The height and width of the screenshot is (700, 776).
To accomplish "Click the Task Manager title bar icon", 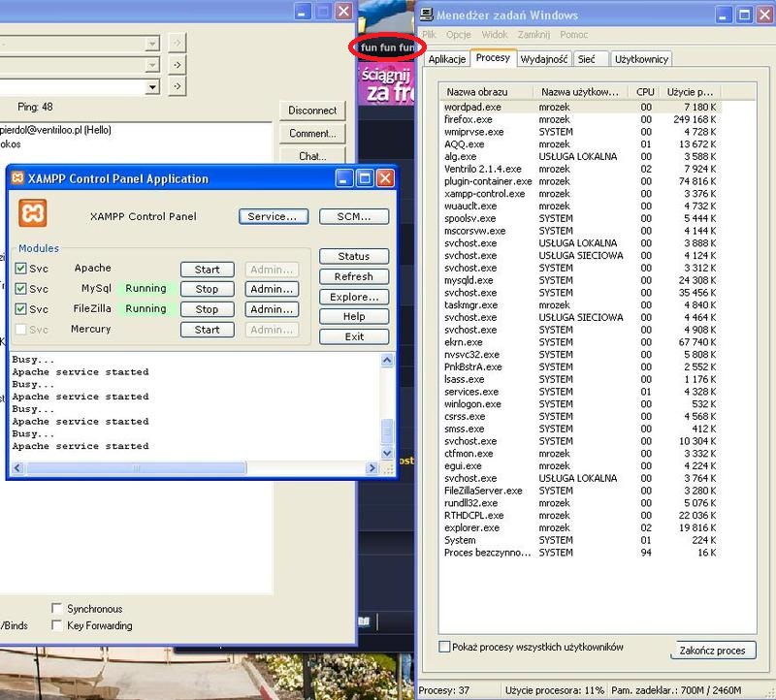I will click(x=426, y=15).
